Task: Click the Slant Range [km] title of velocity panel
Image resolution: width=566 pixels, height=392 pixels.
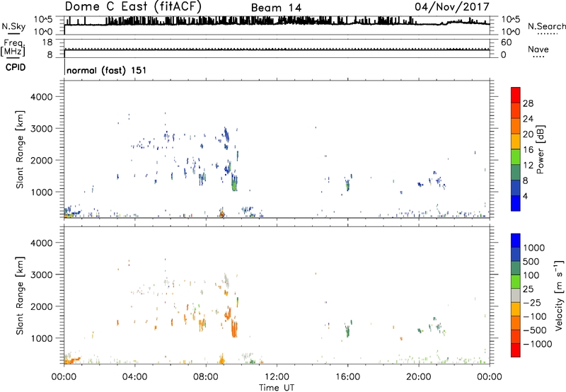Action: click(20, 296)
